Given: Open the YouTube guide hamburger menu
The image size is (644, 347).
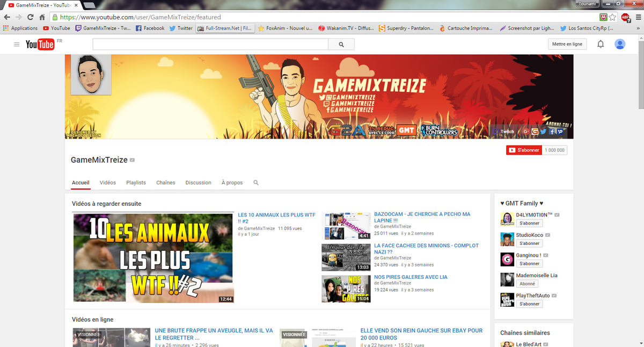Looking at the screenshot, I should (17, 44).
